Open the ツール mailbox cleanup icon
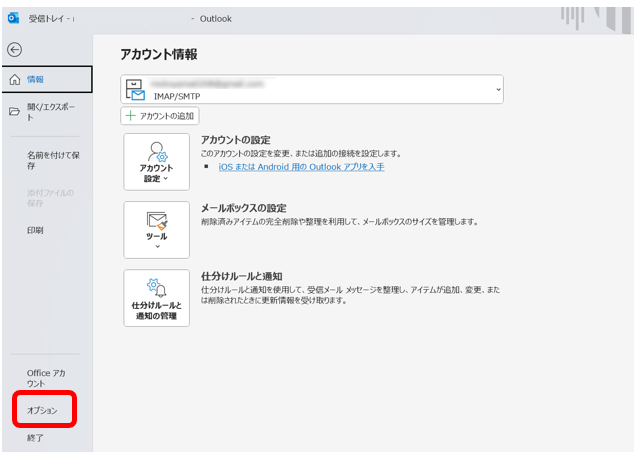639x454 pixels. point(157,221)
